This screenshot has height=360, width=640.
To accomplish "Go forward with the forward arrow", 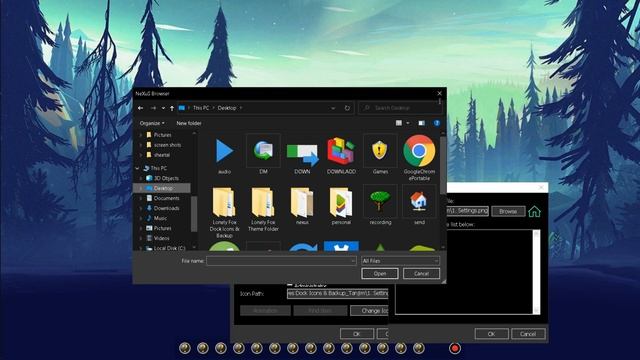I will 153,108.
